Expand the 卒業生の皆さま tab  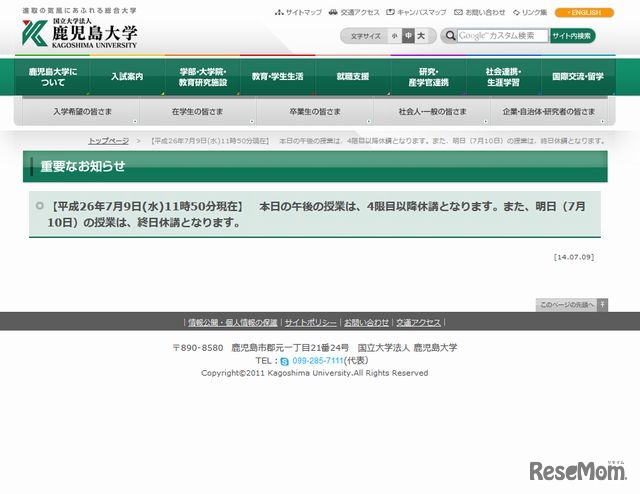click(315, 111)
